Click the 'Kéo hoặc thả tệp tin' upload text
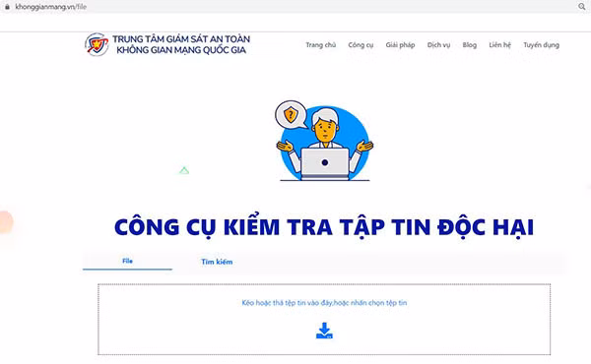 point(324,303)
